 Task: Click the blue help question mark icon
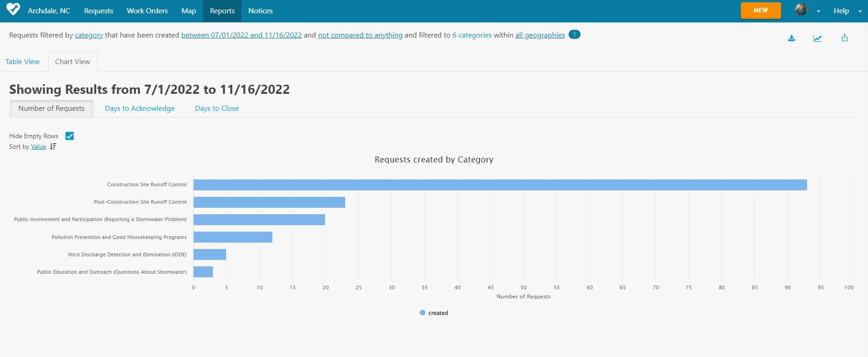click(x=574, y=34)
